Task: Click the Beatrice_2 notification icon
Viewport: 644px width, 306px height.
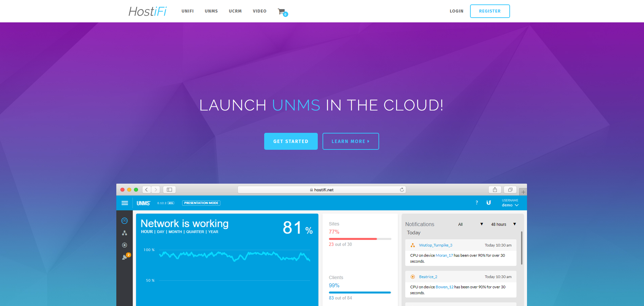Action: point(413,277)
